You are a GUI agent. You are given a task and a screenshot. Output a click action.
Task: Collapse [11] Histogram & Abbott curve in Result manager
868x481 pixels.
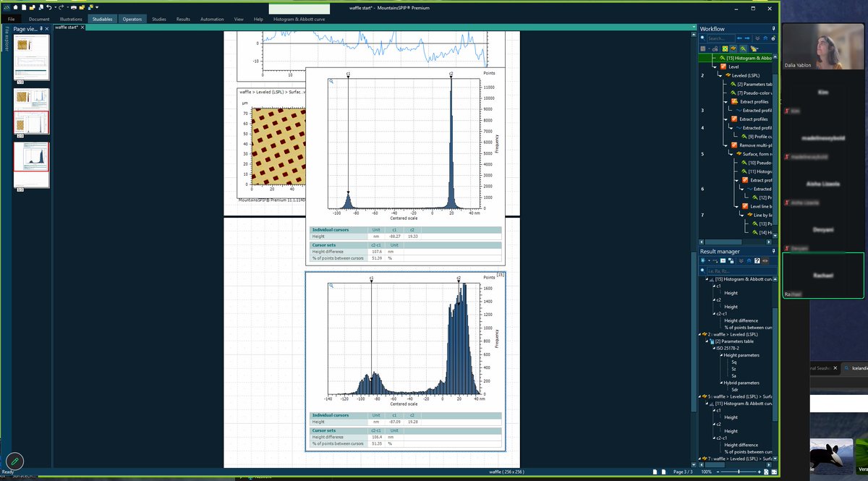coord(707,403)
